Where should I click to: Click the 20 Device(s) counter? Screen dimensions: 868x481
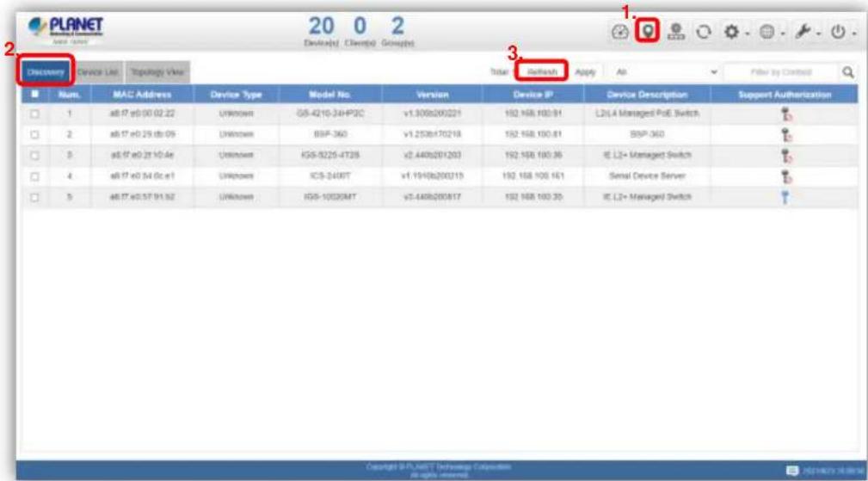[x=321, y=31]
